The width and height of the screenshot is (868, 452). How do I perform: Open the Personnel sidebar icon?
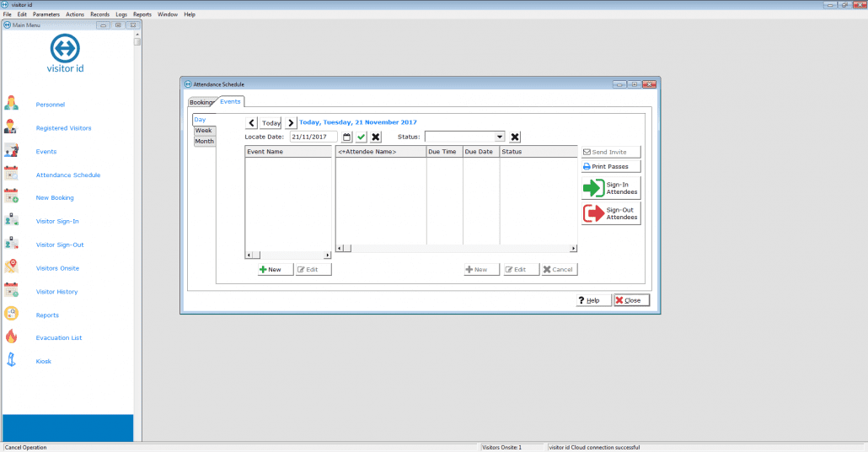[x=12, y=105]
